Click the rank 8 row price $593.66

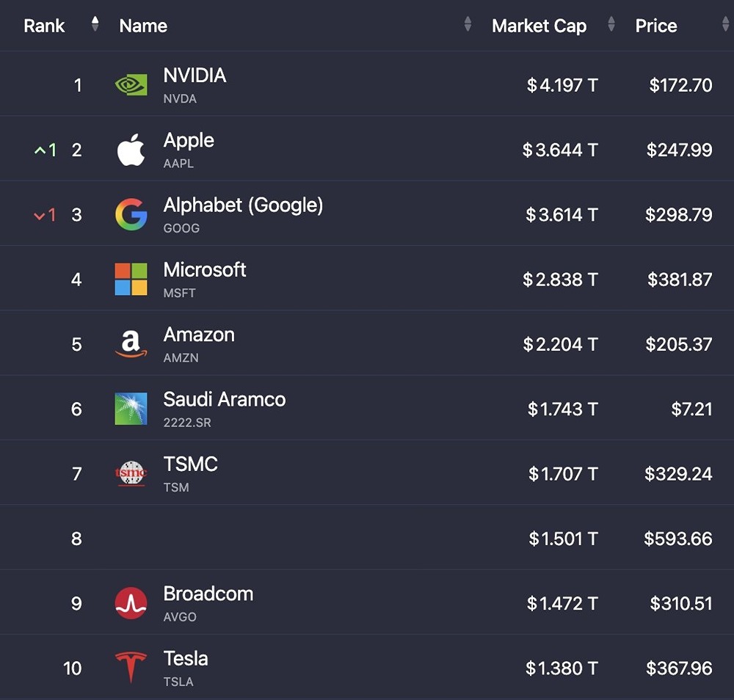pyautogui.click(x=678, y=539)
